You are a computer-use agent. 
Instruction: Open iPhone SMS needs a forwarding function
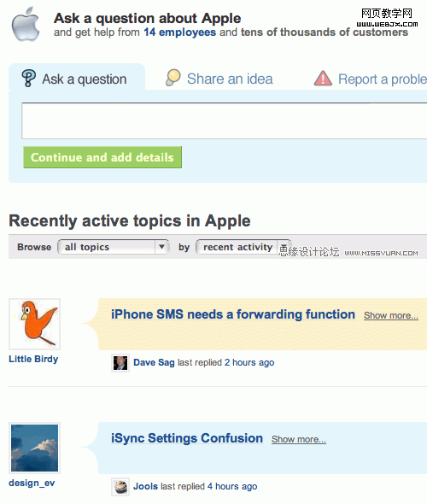click(233, 314)
